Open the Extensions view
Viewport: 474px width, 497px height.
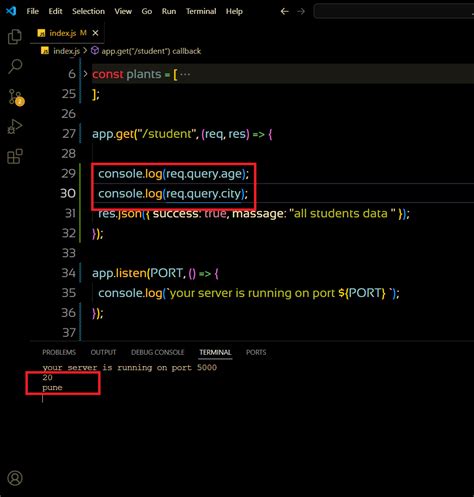[x=15, y=156]
